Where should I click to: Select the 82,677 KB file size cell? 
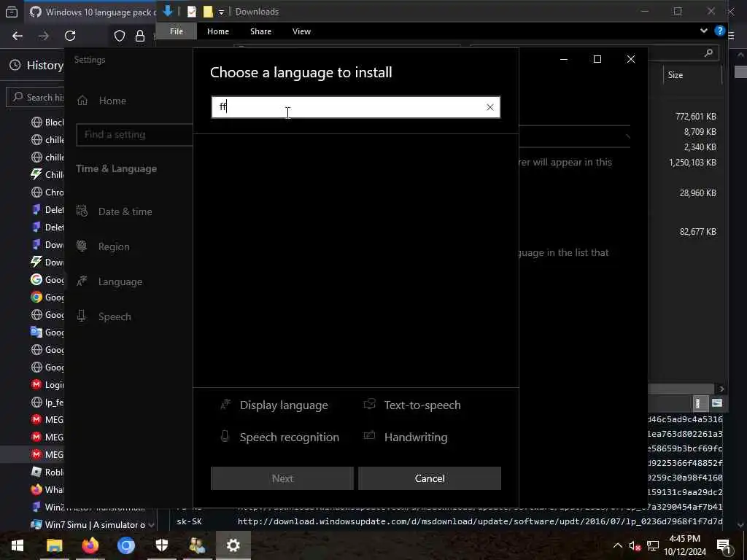click(698, 232)
